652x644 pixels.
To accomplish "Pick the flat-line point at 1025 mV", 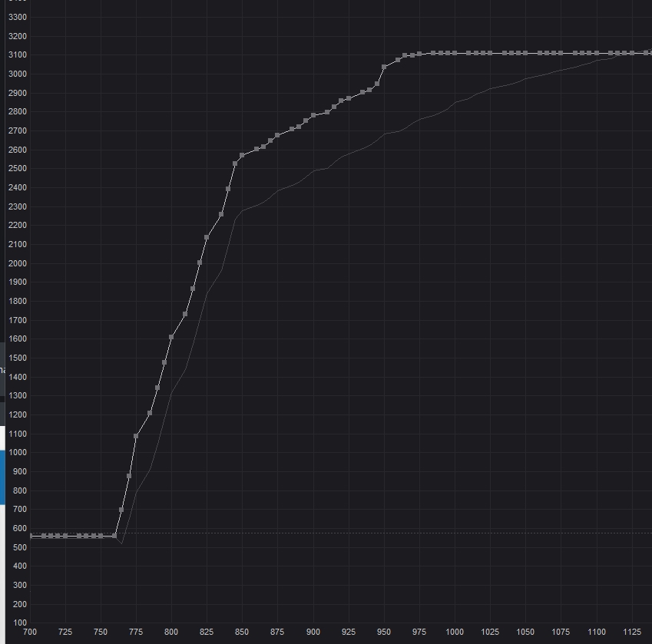I will click(490, 53).
